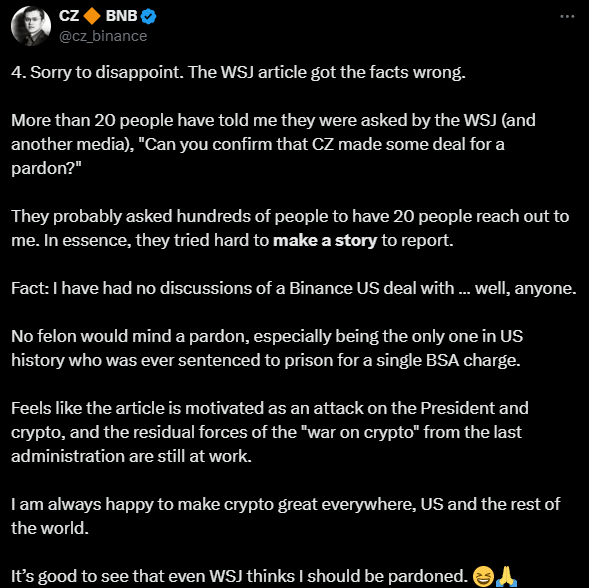The image size is (589, 588).
Task: Click the folded praying hands emoji
Action: coord(506,576)
